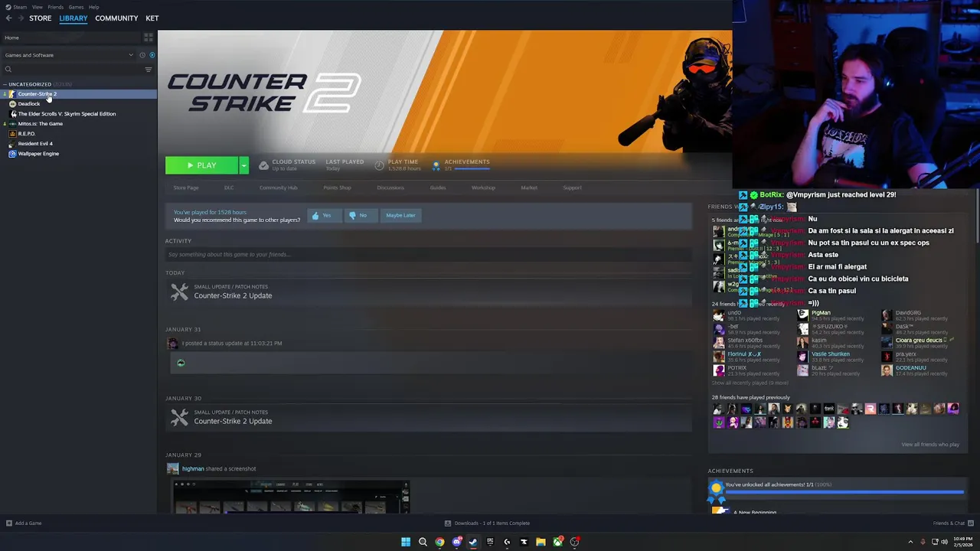
Task: Open File Explorer from the taskbar
Action: [541, 542]
